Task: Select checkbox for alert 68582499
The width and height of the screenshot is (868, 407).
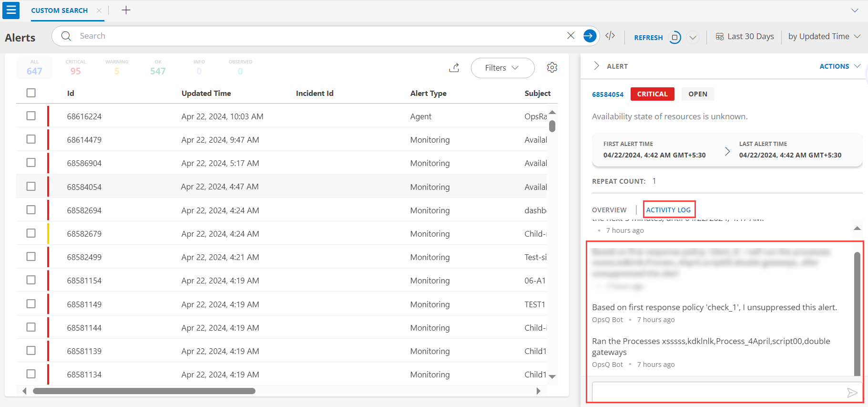Action: point(31,256)
